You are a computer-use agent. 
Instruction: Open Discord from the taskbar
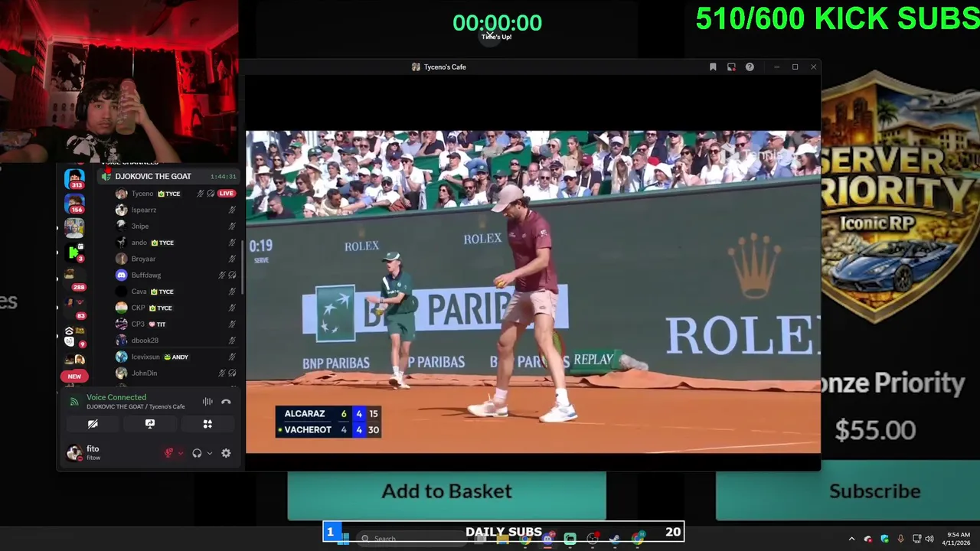[547, 539]
